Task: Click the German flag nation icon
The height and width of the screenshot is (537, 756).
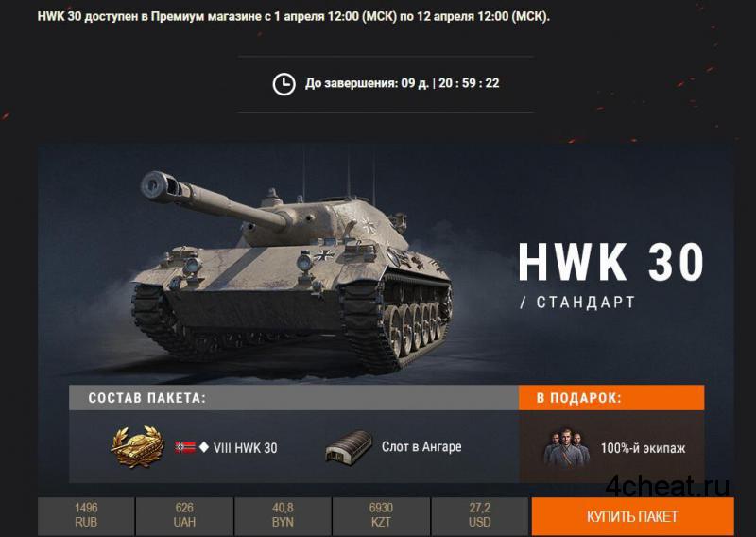Action: pos(185,447)
